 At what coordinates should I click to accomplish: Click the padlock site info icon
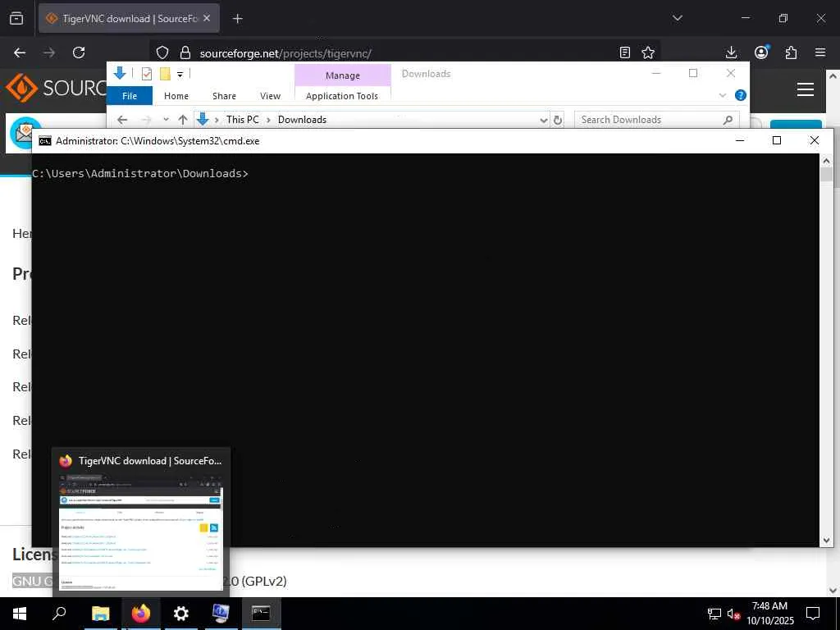(185, 52)
